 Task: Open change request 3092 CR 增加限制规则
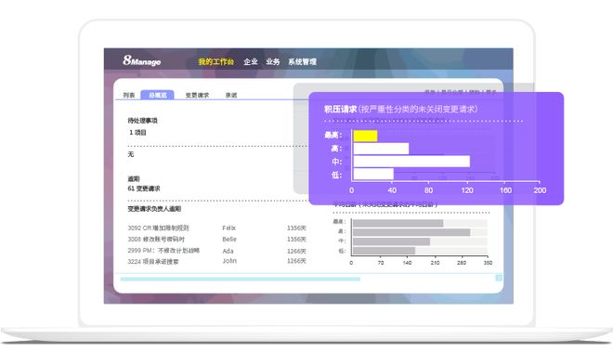(x=158, y=227)
